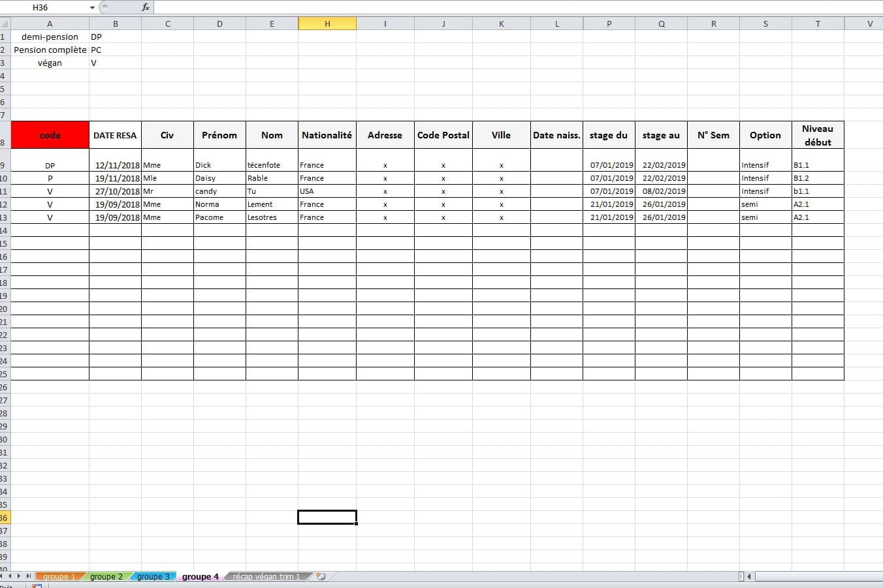This screenshot has height=588, width=883.
Task: Click the stage end date '08/02/2019'
Action: pyautogui.click(x=661, y=191)
